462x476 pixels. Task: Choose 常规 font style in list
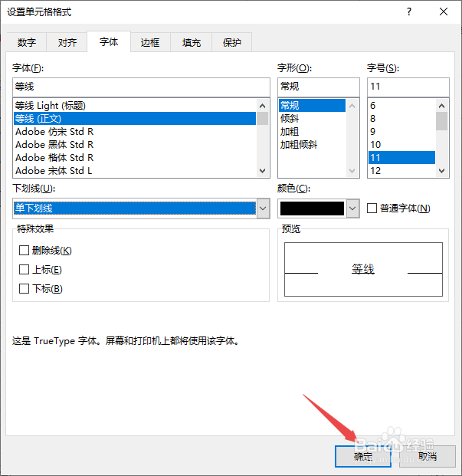312,105
